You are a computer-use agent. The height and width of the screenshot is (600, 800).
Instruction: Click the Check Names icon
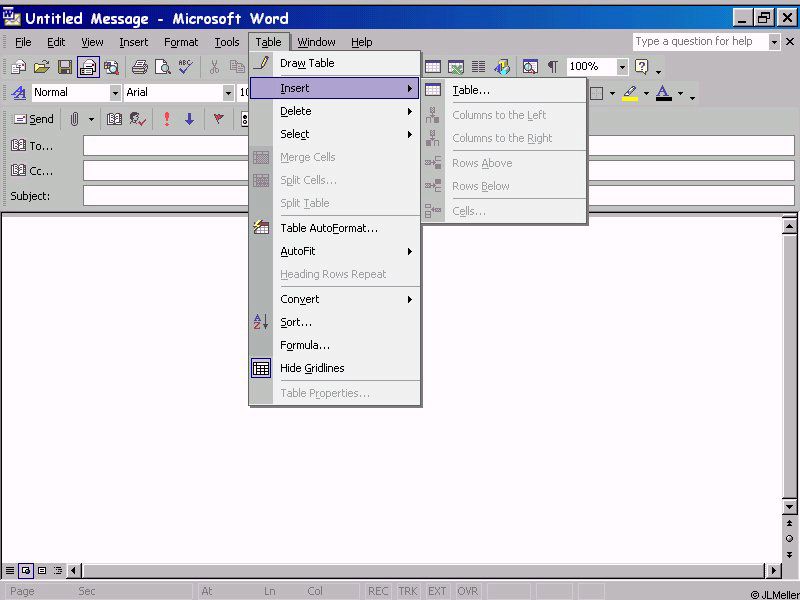pos(138,119)
